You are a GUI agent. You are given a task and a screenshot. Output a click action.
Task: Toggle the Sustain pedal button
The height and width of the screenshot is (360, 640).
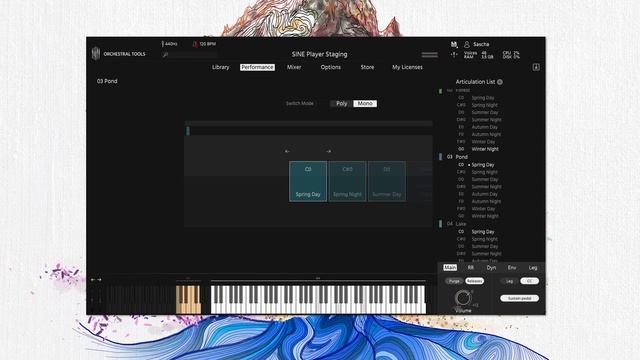520,298
